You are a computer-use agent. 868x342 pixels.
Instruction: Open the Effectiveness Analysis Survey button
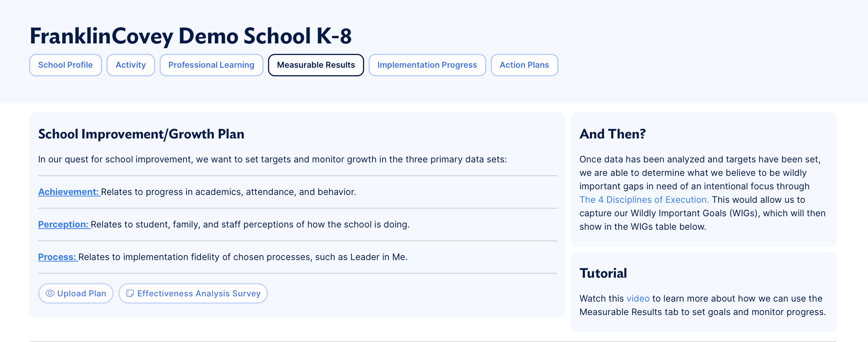click(x=198, y=293)
